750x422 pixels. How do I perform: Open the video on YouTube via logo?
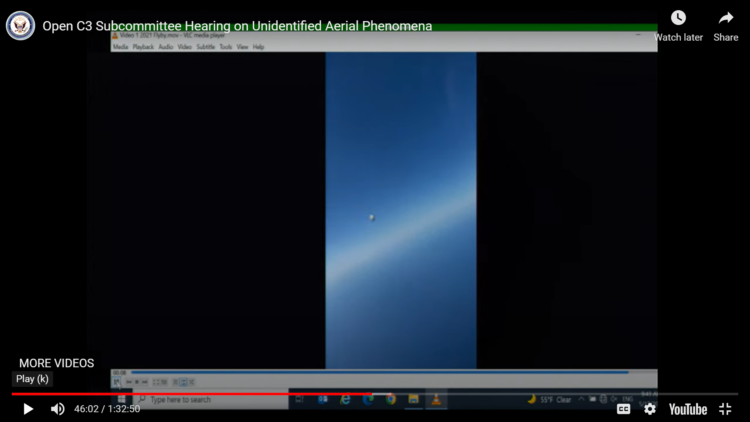pyautogui.click(x=688, y=409)
